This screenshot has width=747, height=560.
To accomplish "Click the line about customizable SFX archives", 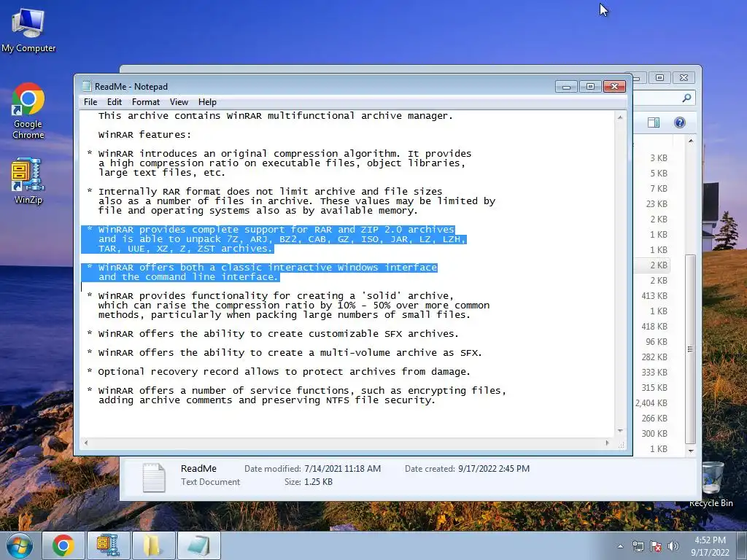I will (x=278, y=334).
